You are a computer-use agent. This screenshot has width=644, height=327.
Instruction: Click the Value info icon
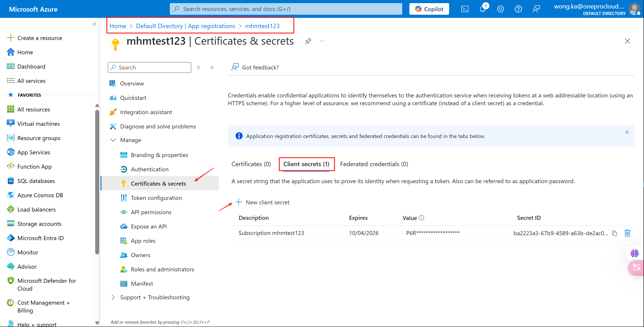pyautogui.click(x=421, y=218)
